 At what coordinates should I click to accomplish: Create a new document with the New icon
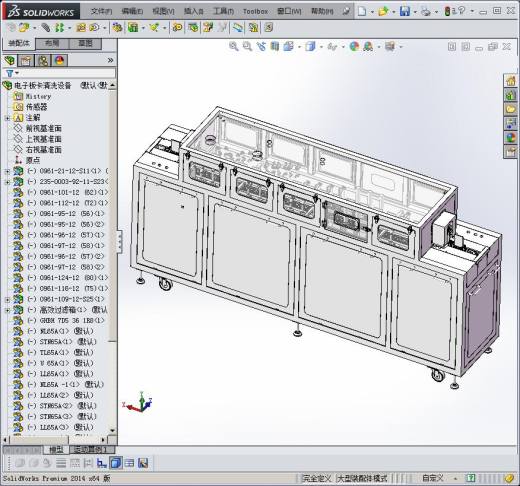click(362, 11)
